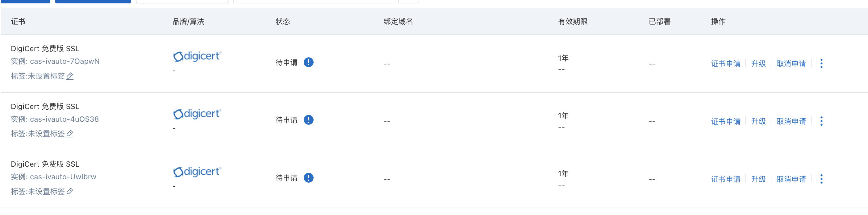Click 升级 for cas-ivauto-4uOS38
Screen dimensions: 868x215
click(x=758, y=121)
